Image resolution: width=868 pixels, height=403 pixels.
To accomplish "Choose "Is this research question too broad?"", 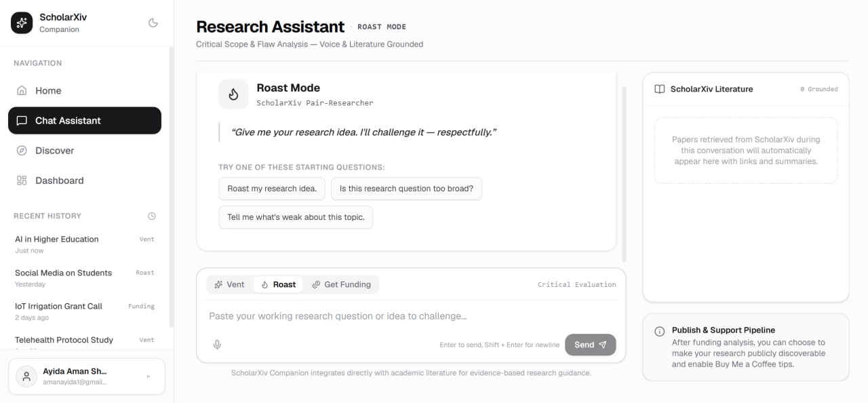I will 406,189.
